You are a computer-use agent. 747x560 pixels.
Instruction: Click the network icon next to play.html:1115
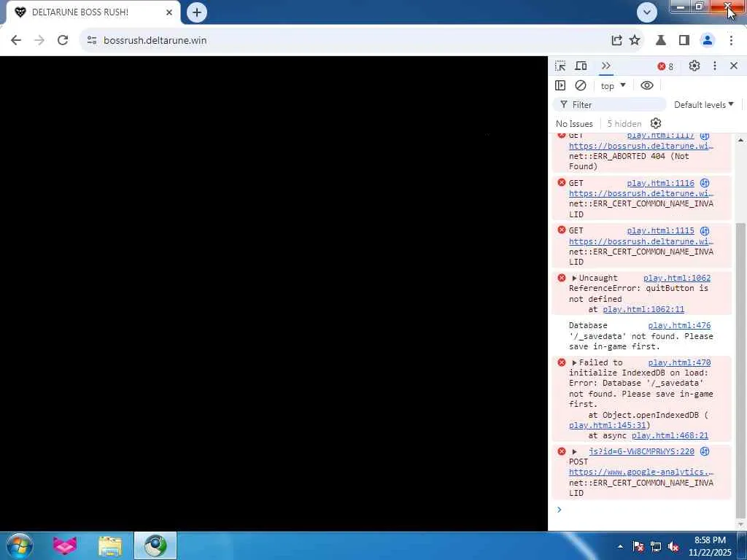pyautogui.click(x=705, y=231)
